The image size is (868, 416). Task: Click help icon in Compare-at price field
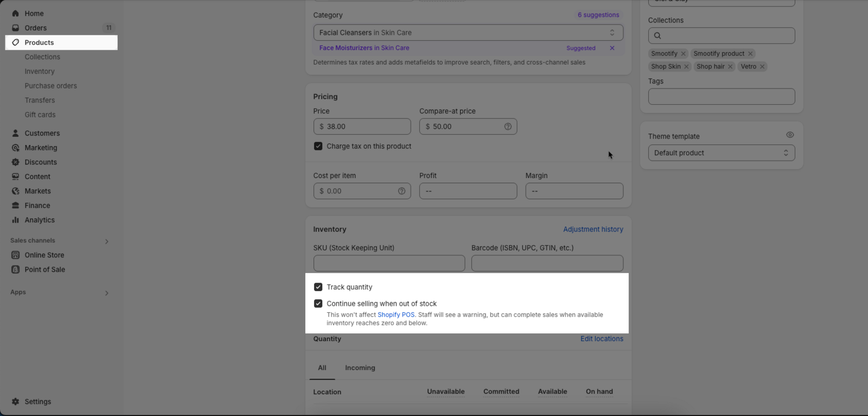tap(508, 127)
